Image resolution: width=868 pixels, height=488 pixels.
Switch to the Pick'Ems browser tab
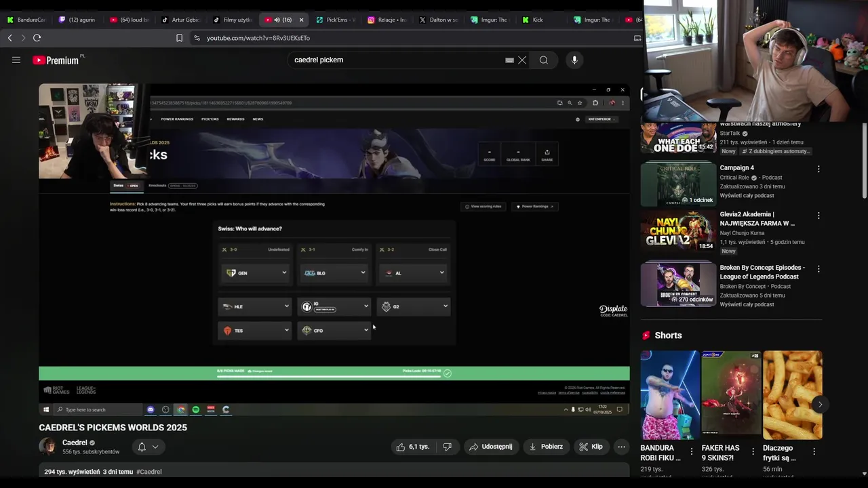click(x=335, y=20)
